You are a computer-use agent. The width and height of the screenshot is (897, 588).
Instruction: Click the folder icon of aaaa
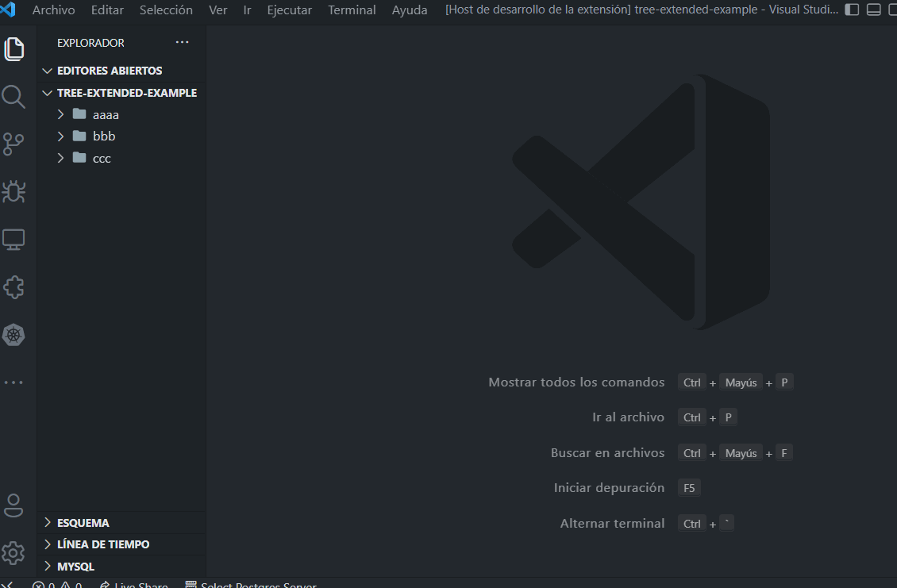pos(79,114)
